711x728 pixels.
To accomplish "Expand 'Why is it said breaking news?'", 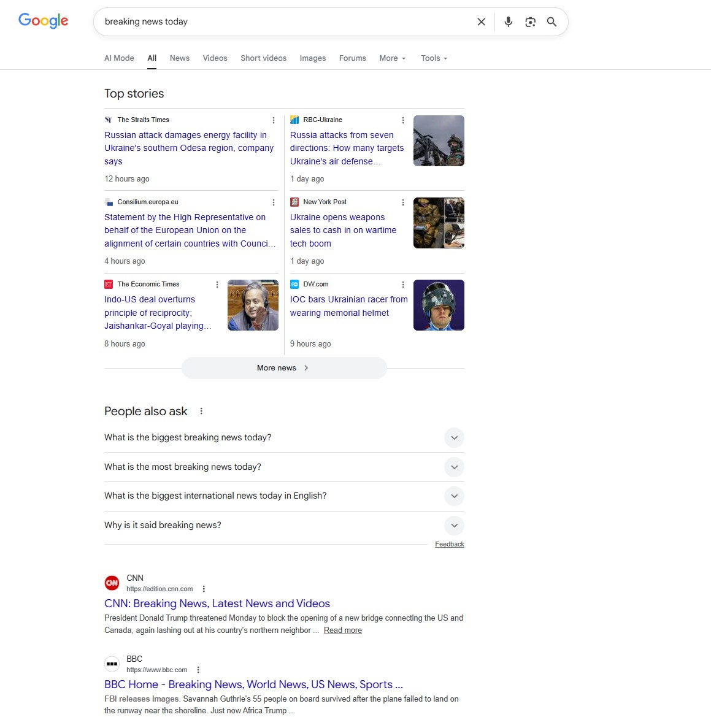I will (454, 526).
